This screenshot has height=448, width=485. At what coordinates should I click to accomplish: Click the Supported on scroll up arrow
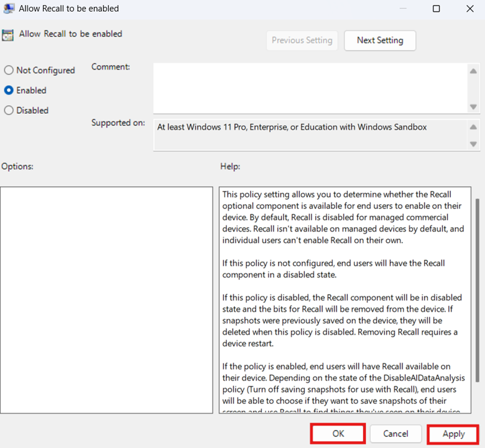click(473, 127)
